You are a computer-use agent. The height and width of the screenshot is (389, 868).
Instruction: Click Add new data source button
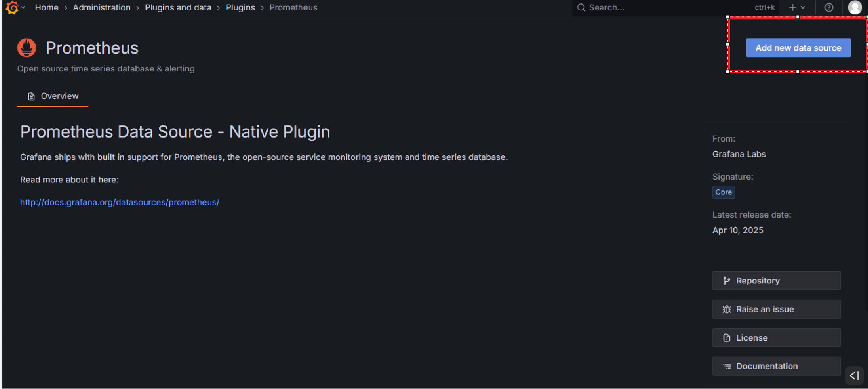click(798, 48)
